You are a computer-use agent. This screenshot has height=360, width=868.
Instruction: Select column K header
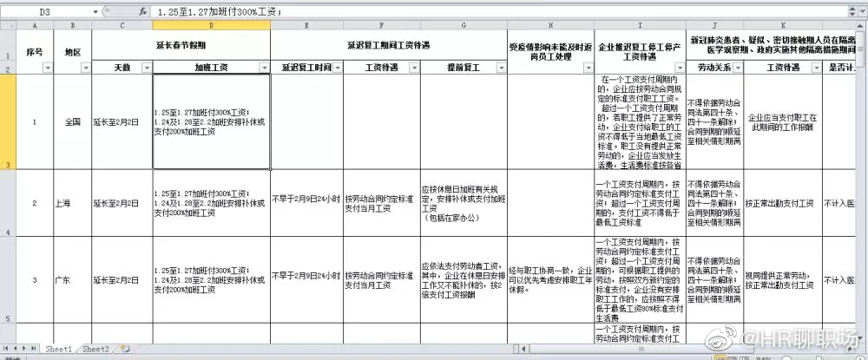[783, 25]
